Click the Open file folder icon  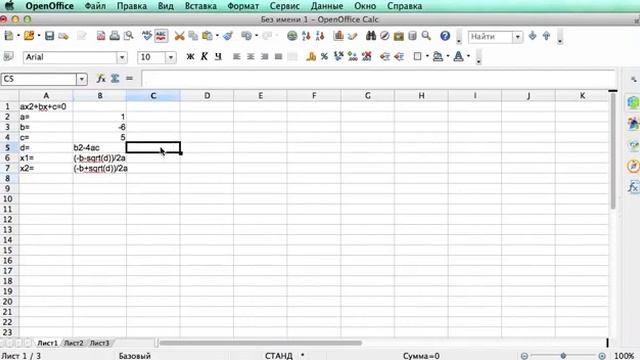point(29,36)
